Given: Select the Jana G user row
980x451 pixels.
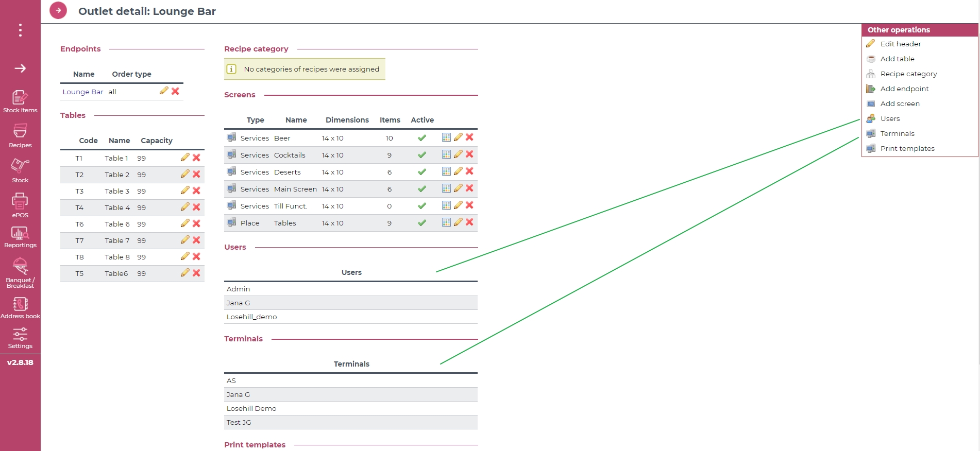Looking at the screenshot, I should click(351, 303).
